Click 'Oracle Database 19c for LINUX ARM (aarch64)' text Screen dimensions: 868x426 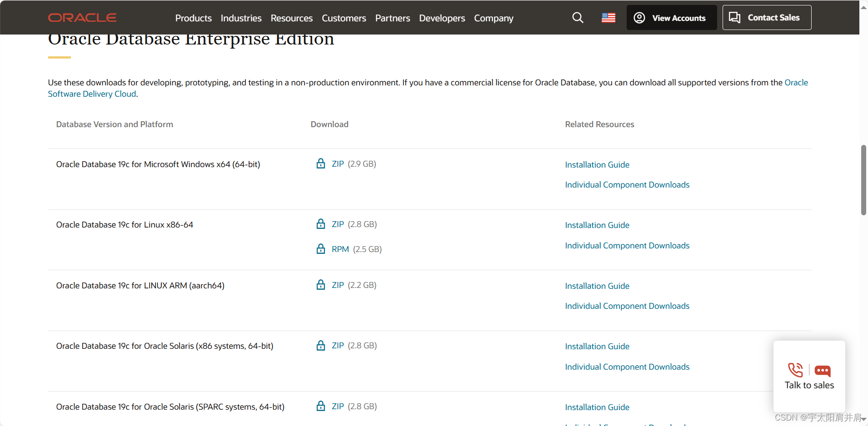click(x=140, y=286)
